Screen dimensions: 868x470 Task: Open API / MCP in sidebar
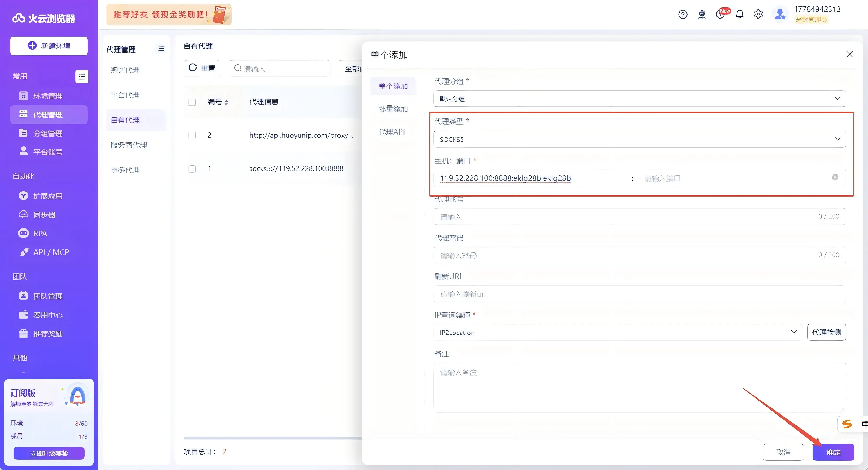pyautogui.click(x=49, y=252)
